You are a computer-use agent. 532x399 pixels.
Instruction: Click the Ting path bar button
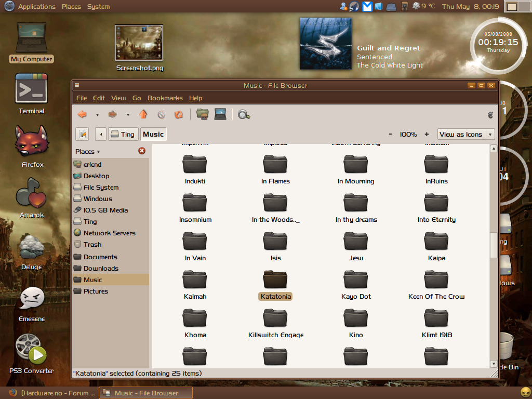tap(123, 134)
